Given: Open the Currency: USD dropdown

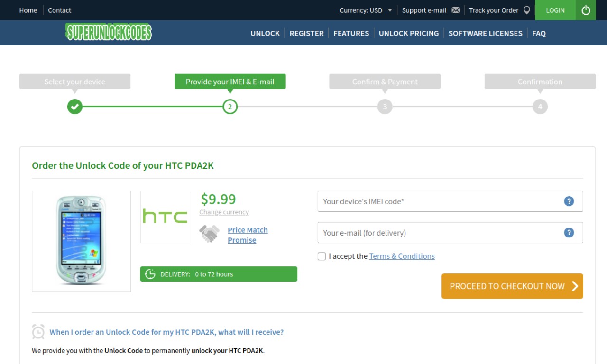Looking at the screenshot, I should [366, 10].
